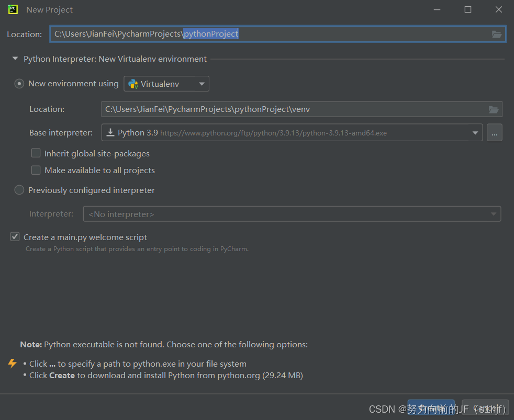Click the main.py script description text
Screen dimensions: 514x420
click(137, 249)
